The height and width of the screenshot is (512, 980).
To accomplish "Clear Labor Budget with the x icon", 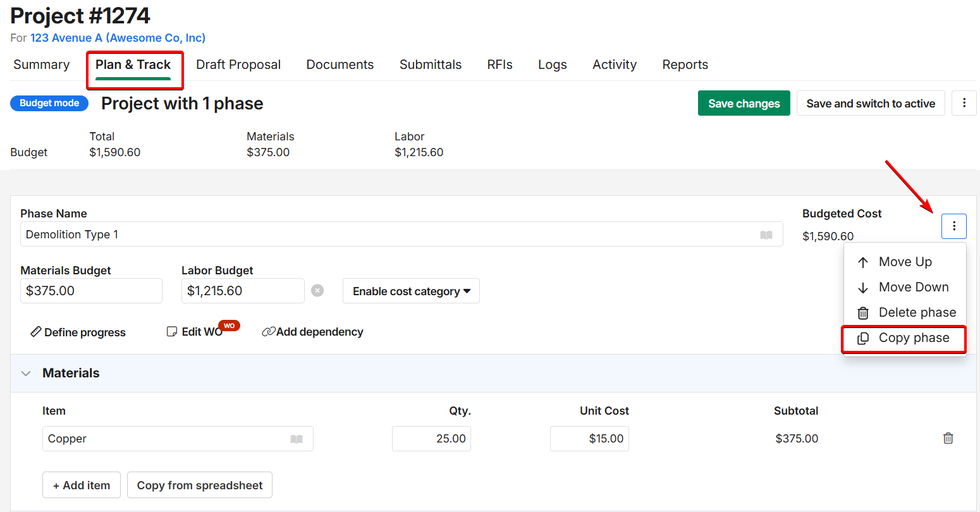I will [317, 291].
